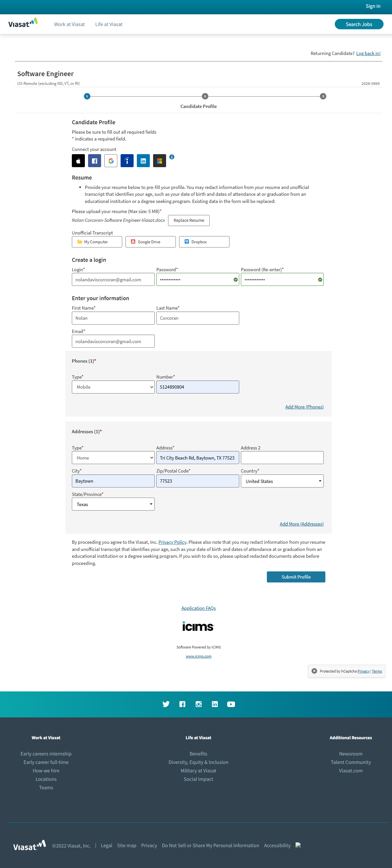This screenshot has height=868, width=392.
Task: Open the State/Province dropdown
Action: point(113,504)
